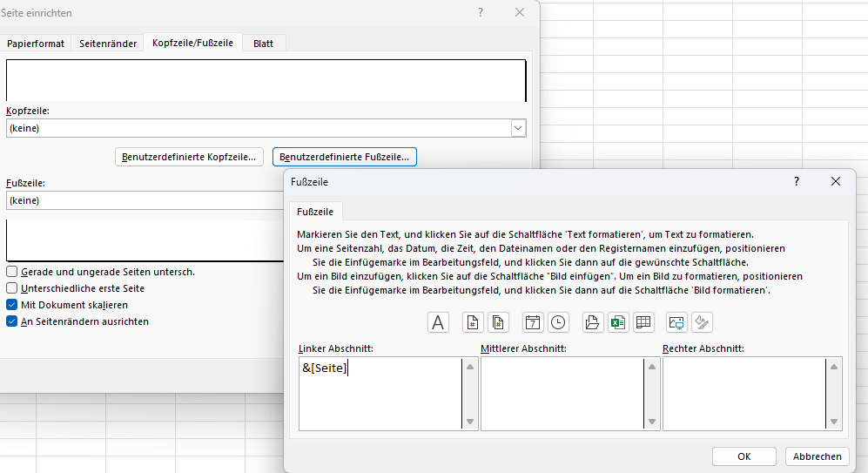Enable Gerade und ungerade Seiten untersch.
868x473 pixels.
[x=11, y=272]
